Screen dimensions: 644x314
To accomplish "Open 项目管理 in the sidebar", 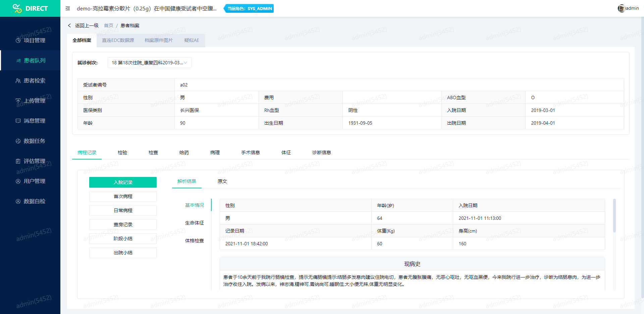I will point(30,41).
